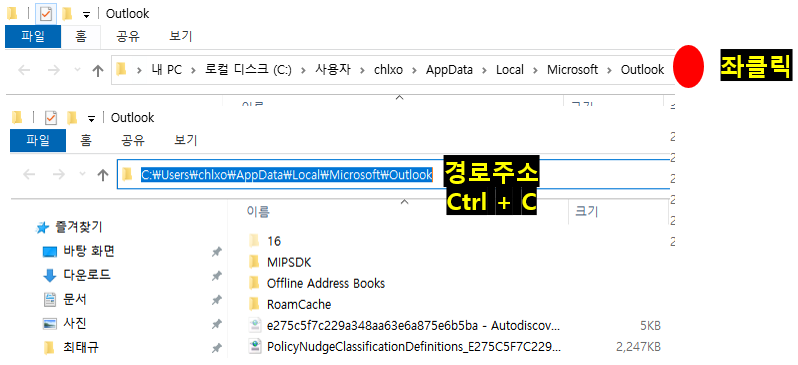Expand chevron after 사용자 in breadcrumb

point(362,70)
